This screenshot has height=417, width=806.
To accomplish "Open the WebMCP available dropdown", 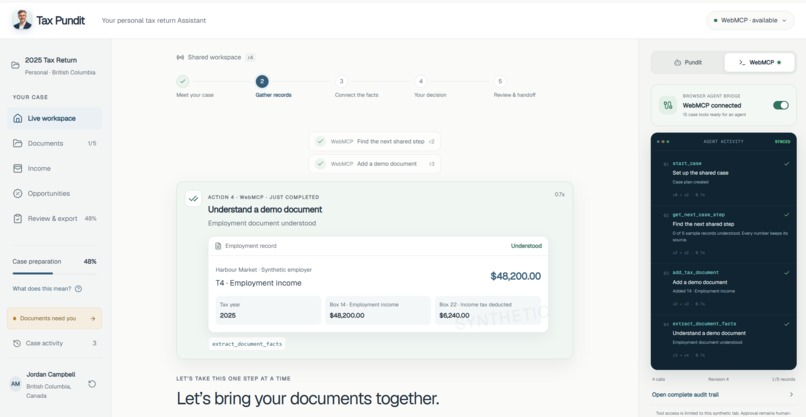I will pyautogui.click(x=750, y=21).
